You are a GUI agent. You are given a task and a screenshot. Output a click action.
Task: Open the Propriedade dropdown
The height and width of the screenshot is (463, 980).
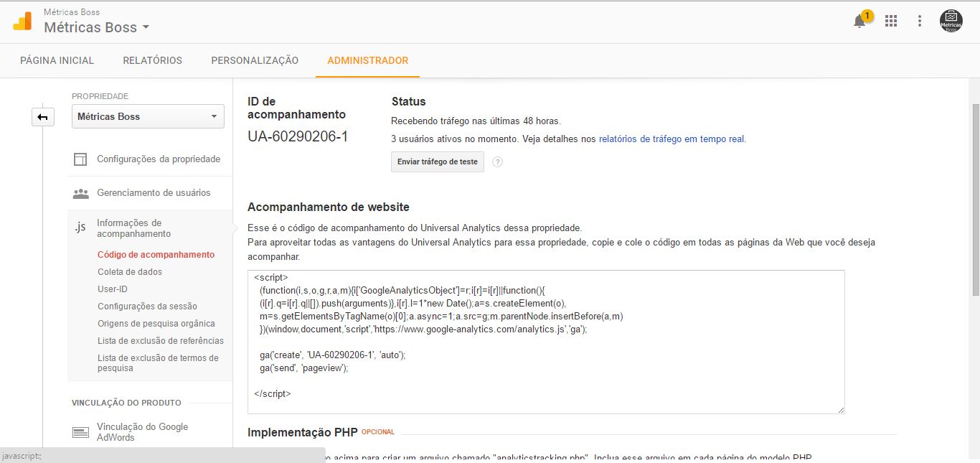click(x=148, y=117)
